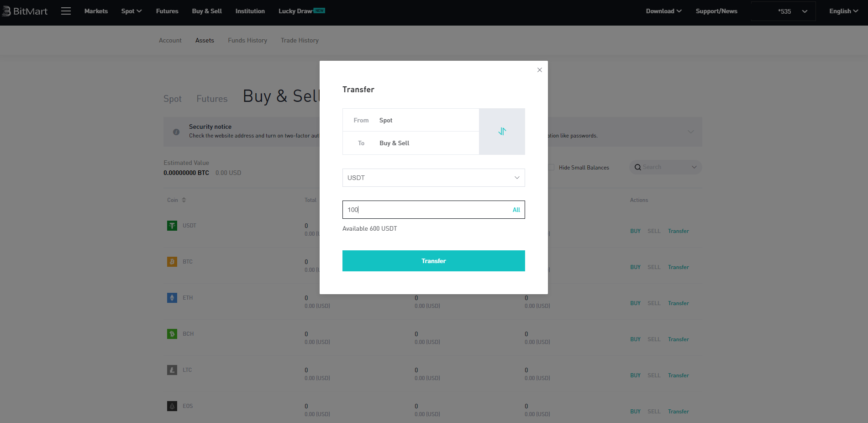Click BUY in the EOS row

(635, 412)
